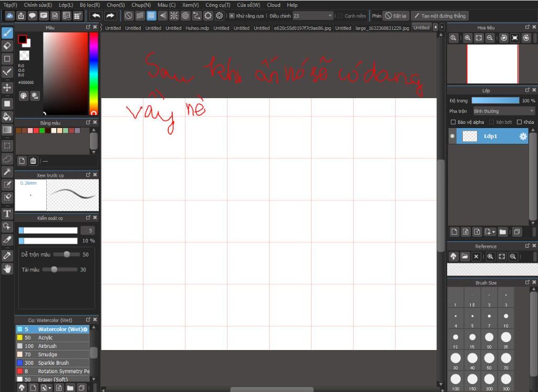Toggle the parallel lines snap icon
This screenshot has width=538, height=392.
pos(140,16)
